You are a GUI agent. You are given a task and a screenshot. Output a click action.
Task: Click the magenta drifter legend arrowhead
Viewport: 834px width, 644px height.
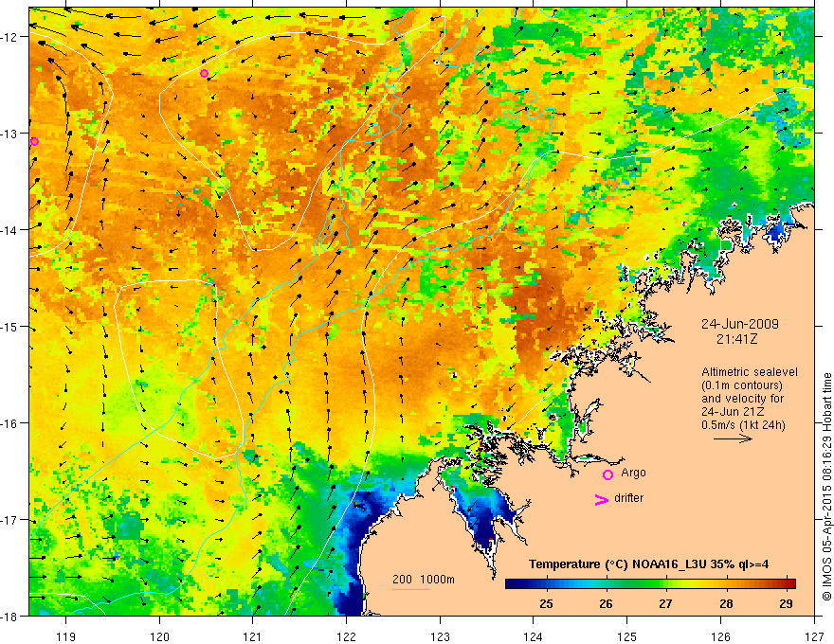(602, 499)
